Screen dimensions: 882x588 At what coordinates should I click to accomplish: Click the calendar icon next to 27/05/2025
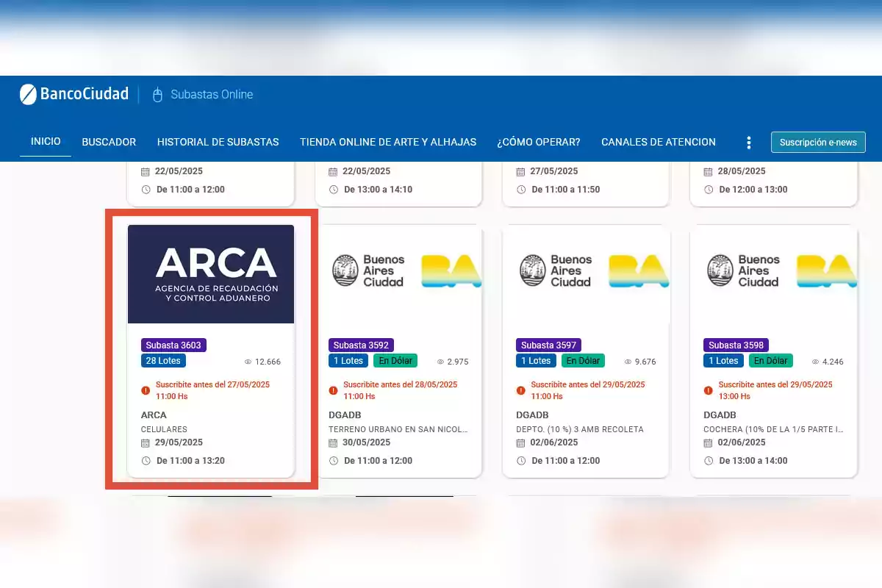[521, 172]
